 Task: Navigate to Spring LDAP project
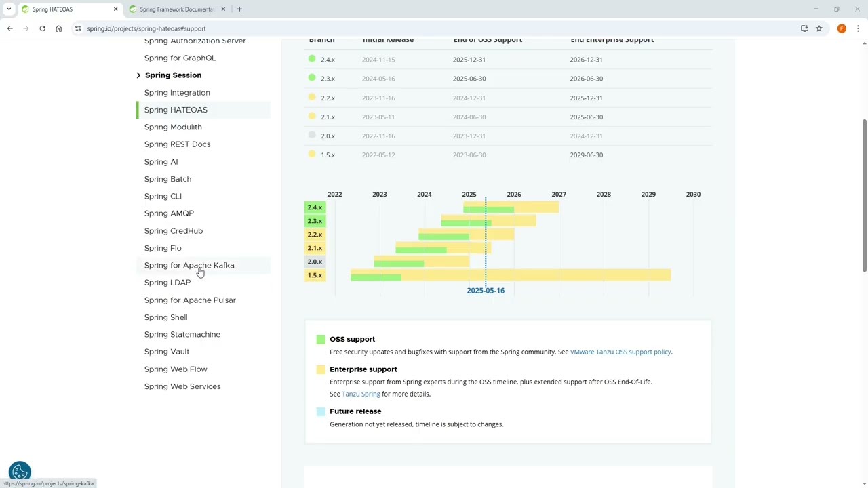(x=167, y=283)
